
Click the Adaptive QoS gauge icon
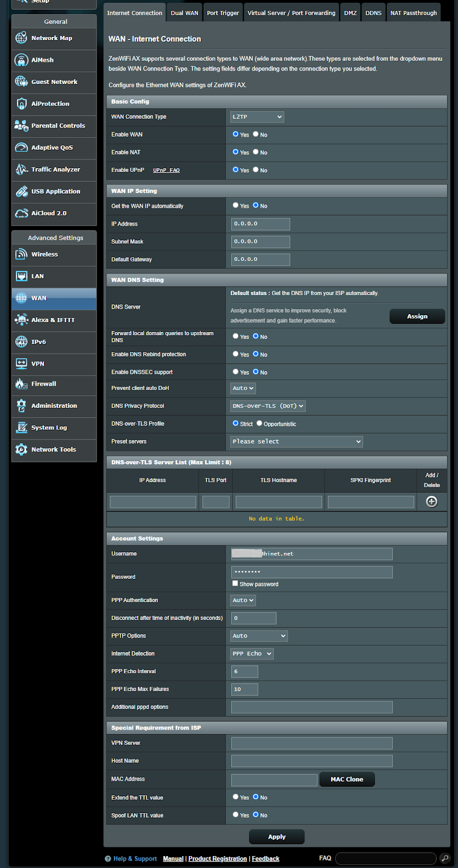[21, 148]
